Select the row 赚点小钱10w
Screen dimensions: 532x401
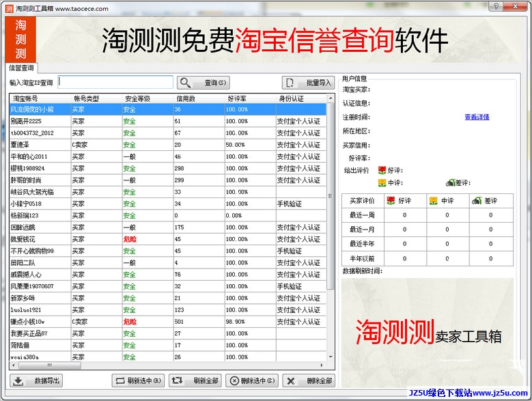(x=168, y=322)
